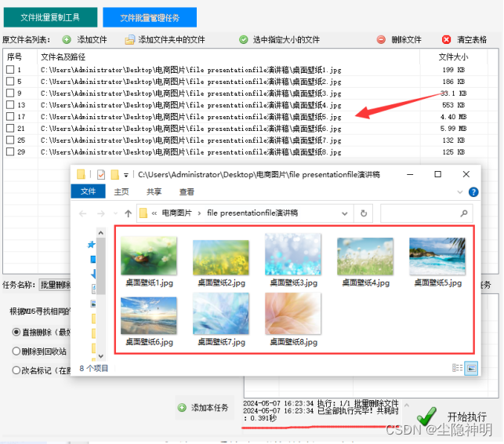Click the 任务名称 input field
This screenshot has height=444, width=504.
point(55,285)
